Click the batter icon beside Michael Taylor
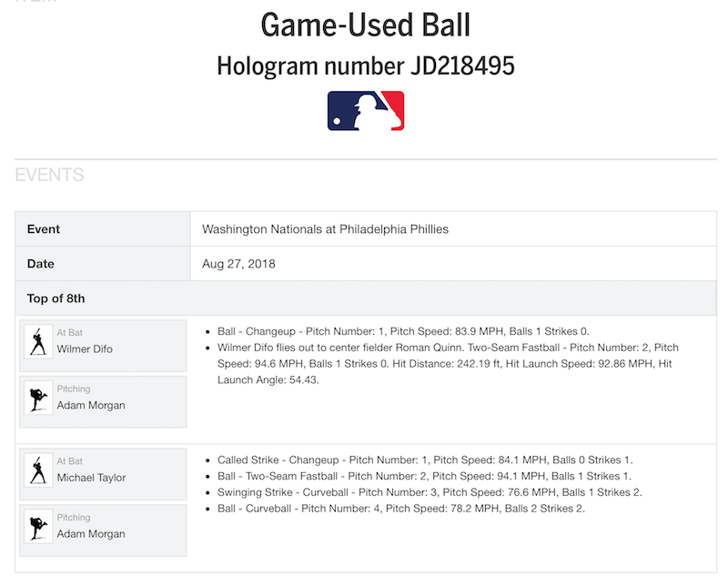The width and height of the screenshot is (728, 586). point(38,470)
